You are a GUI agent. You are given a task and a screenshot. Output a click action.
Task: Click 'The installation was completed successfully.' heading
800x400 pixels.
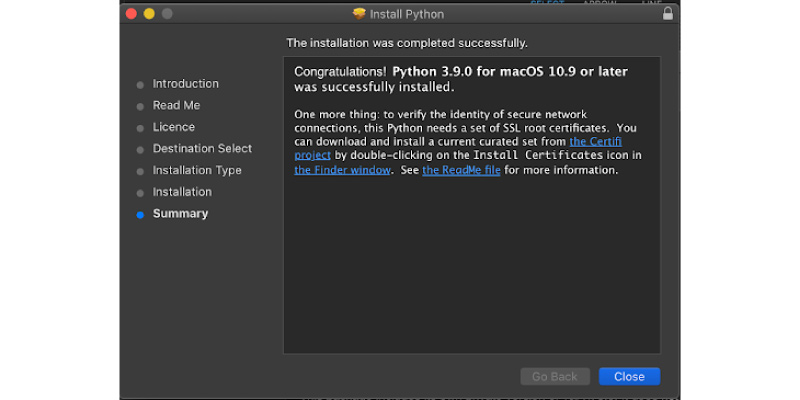(x=407, y=43)
